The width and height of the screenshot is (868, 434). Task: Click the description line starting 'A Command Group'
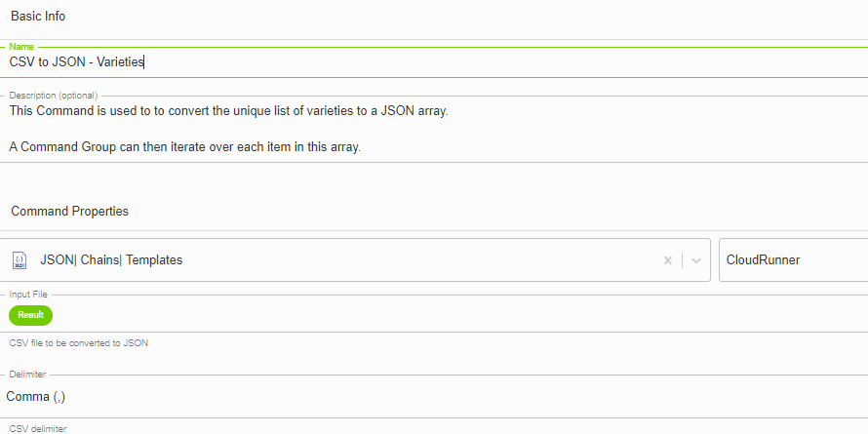185,148
